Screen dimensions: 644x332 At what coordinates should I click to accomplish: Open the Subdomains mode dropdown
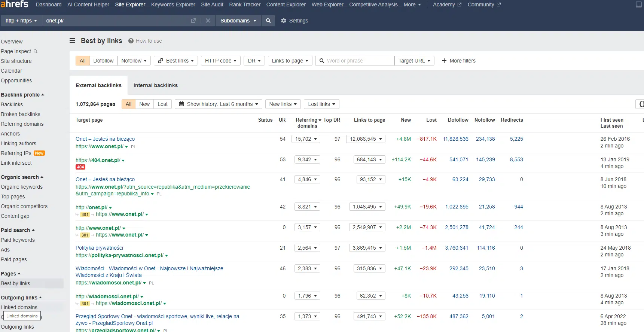coord(238,21)
